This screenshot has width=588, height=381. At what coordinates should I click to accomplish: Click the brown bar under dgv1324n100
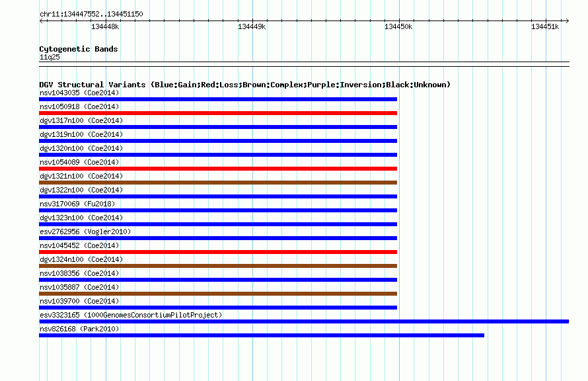click(218, 266)
